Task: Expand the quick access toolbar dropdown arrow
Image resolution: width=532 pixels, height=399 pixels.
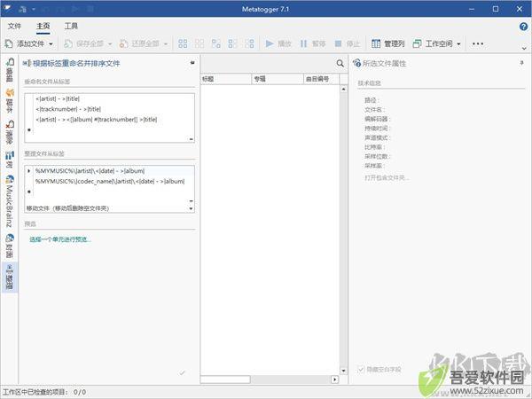Action: coord(34,9)
